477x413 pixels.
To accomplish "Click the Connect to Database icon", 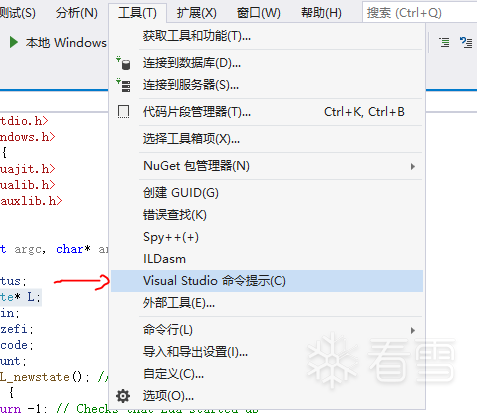I will tap(123, 63).
